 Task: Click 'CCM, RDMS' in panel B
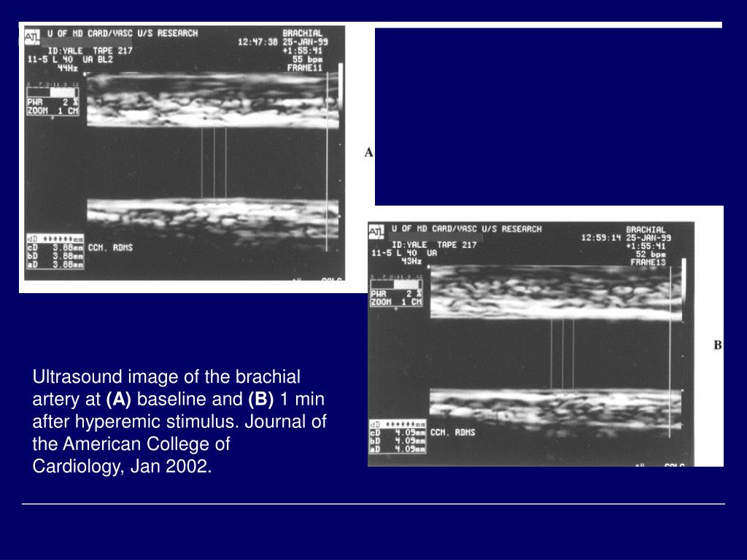(452, 432)
